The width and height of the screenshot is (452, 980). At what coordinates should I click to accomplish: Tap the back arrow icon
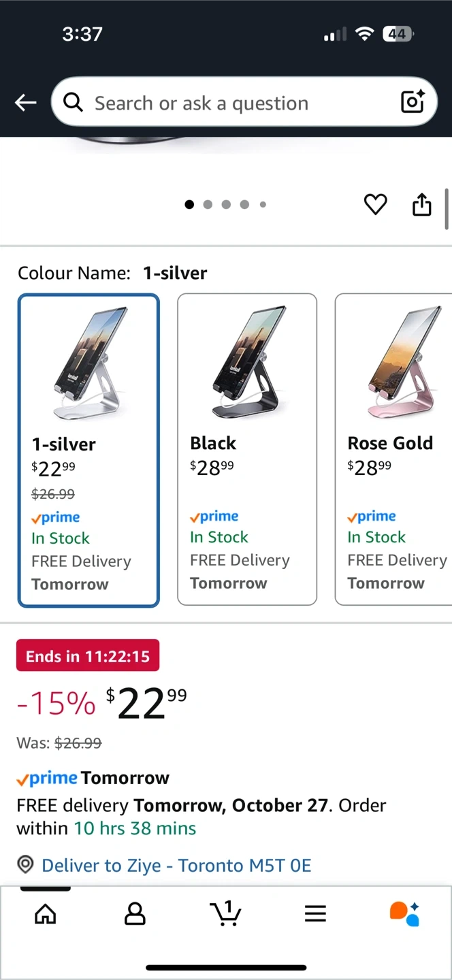tap(26, 103)
